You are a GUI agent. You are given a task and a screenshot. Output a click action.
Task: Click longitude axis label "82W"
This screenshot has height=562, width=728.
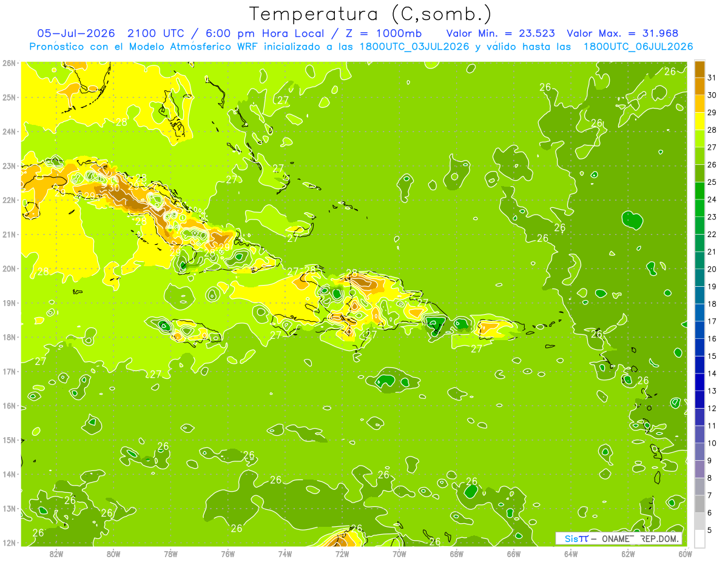click(56, 554)
